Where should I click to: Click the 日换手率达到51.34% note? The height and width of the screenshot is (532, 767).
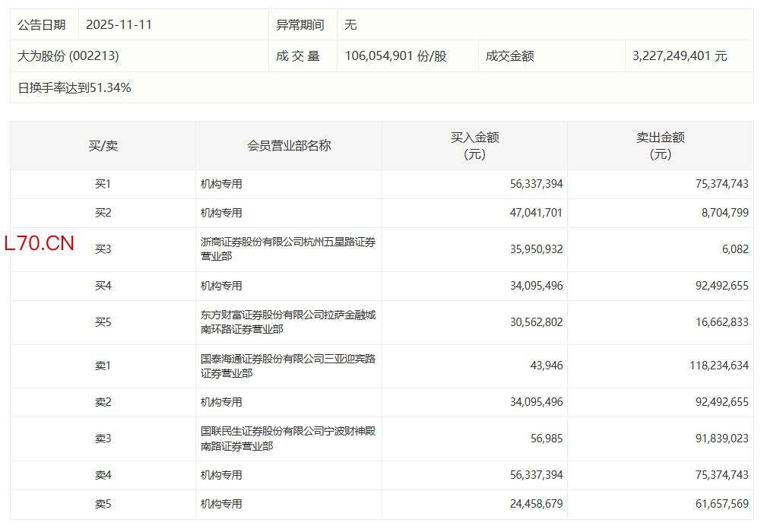[74, 87]
